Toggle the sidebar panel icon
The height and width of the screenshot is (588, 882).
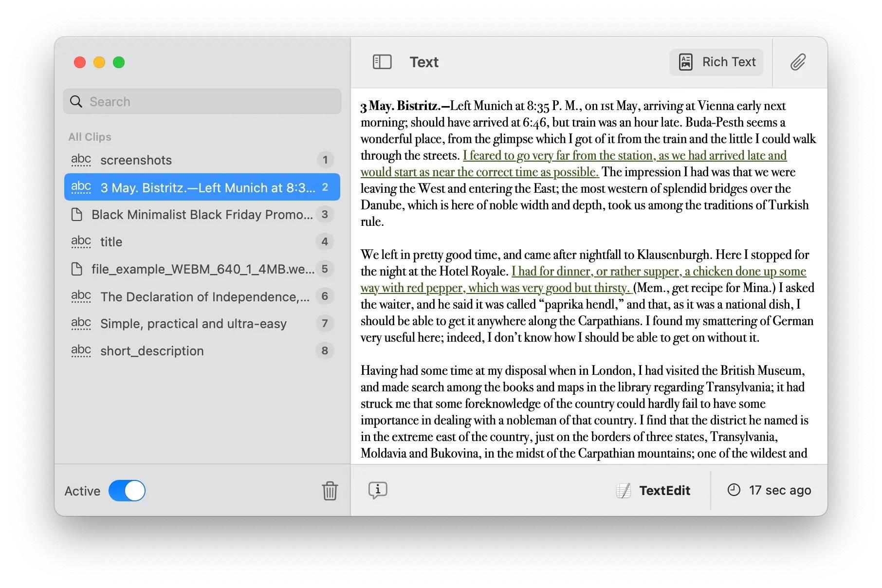382,62
